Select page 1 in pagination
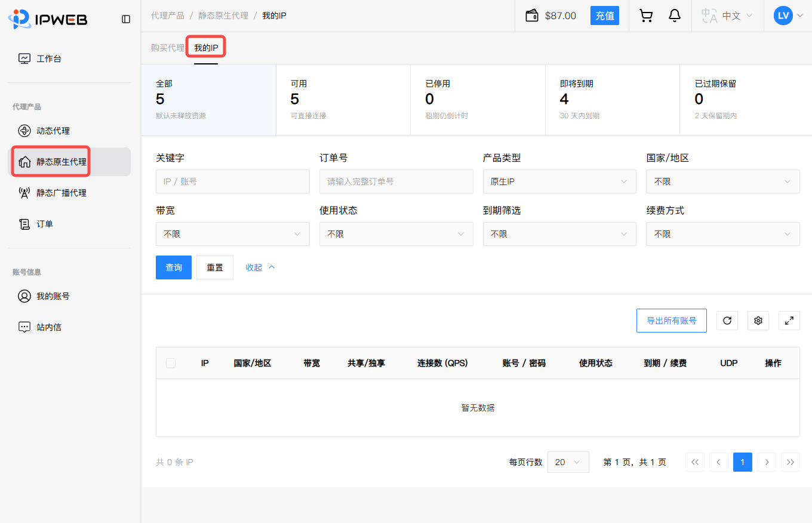The height and width of the screenshot is (523, 812). pos(743,462)
